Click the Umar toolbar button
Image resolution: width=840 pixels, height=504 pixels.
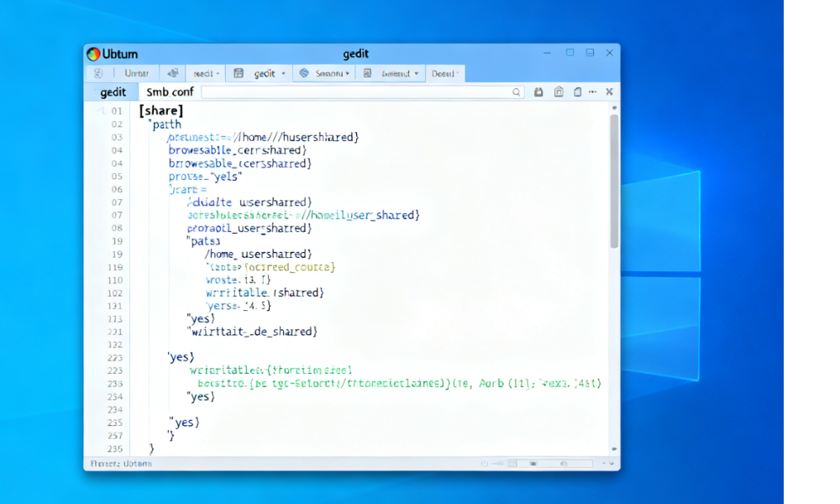(x=137, y=74)
